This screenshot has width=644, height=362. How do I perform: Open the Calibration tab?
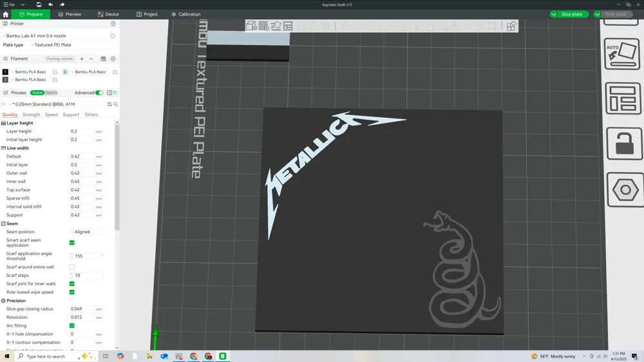(x=186, y=14)
